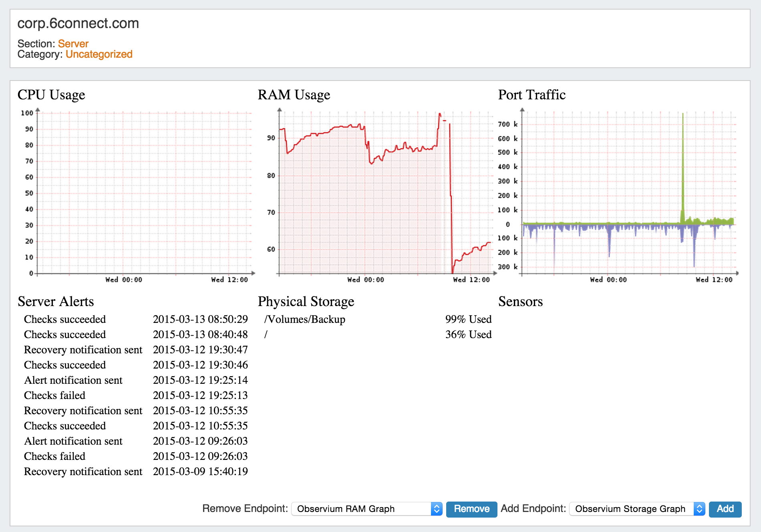Click the Recovery notification from 2015-03-09
This screenshot has width=761, height=532.
point(83,472)
